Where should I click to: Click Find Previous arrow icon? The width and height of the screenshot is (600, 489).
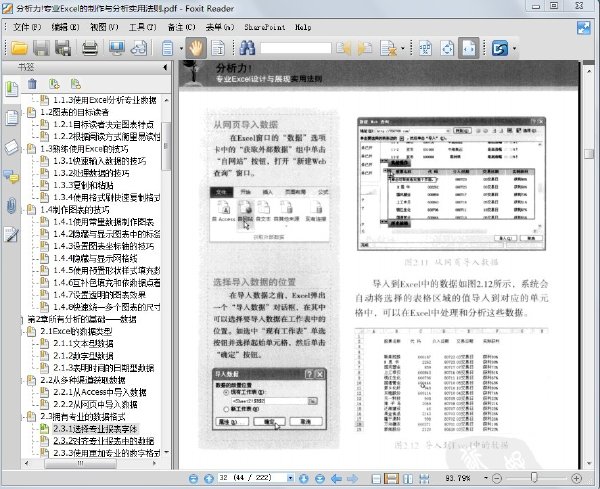click(343, 48)
